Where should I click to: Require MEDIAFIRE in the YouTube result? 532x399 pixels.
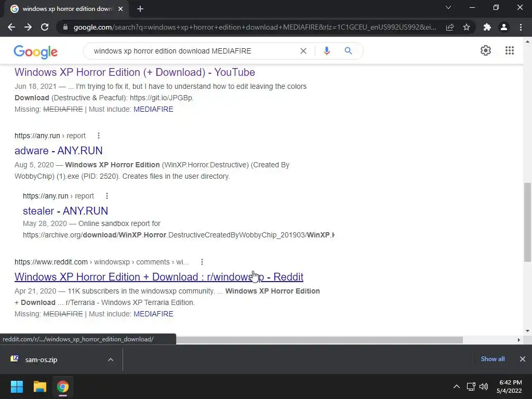click(153, 109)
